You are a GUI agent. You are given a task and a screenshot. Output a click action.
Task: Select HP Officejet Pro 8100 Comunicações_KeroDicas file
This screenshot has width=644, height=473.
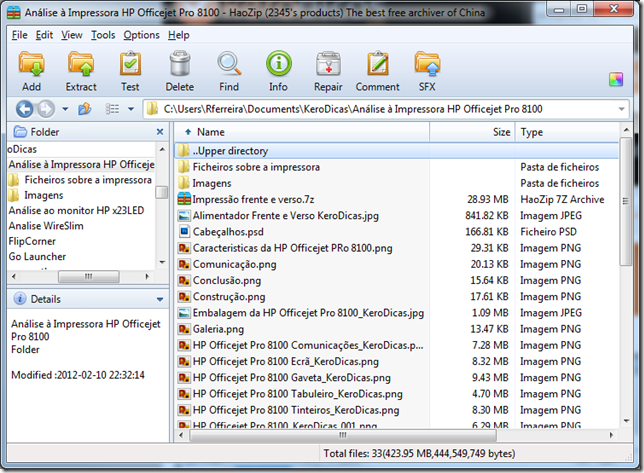pos(397,345)
